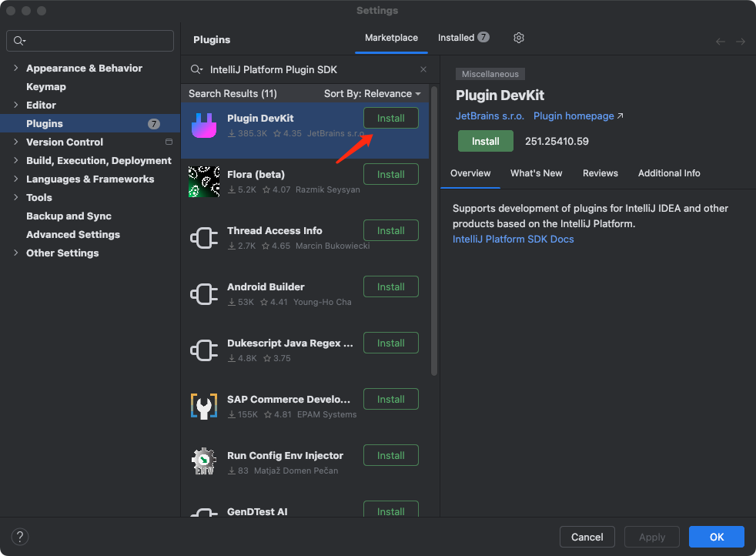Click the plugin search magnifier icon

tap(196, 69)
